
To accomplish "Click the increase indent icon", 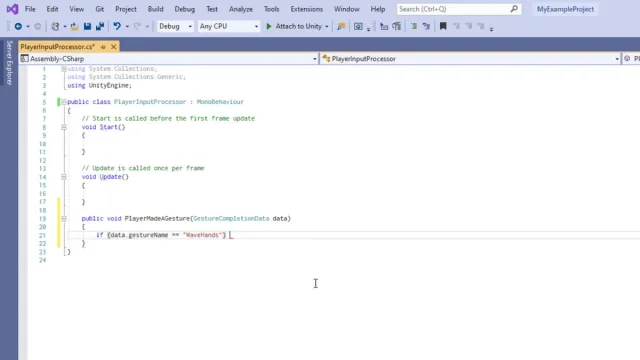I will tap(396, 27).
